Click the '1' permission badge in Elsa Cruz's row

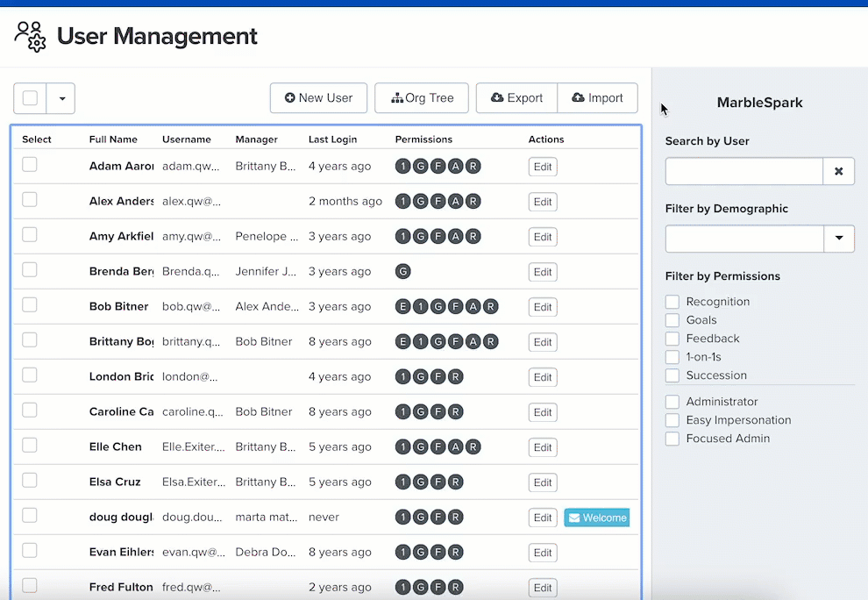tap(403, 482)
